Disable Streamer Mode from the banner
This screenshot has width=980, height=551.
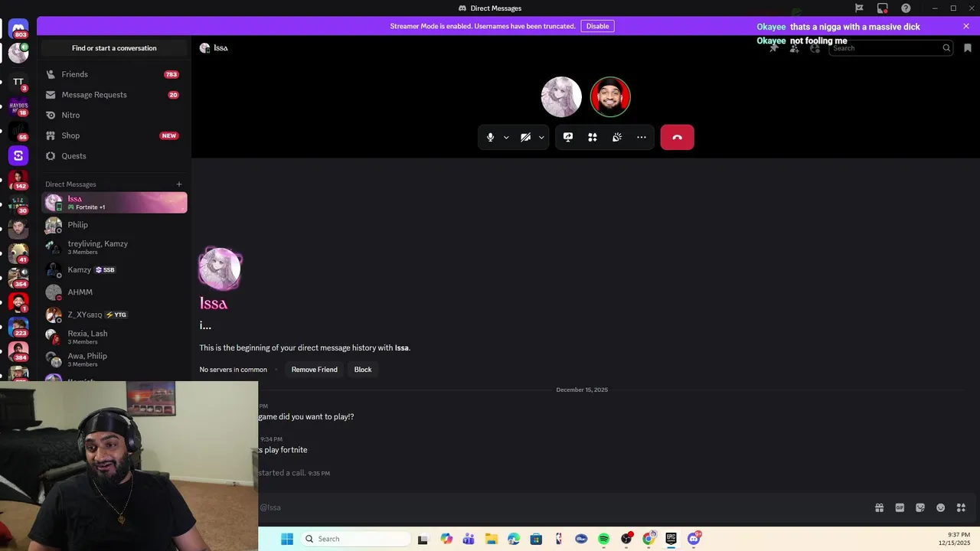pyautogui.click(x=597, y=26)
